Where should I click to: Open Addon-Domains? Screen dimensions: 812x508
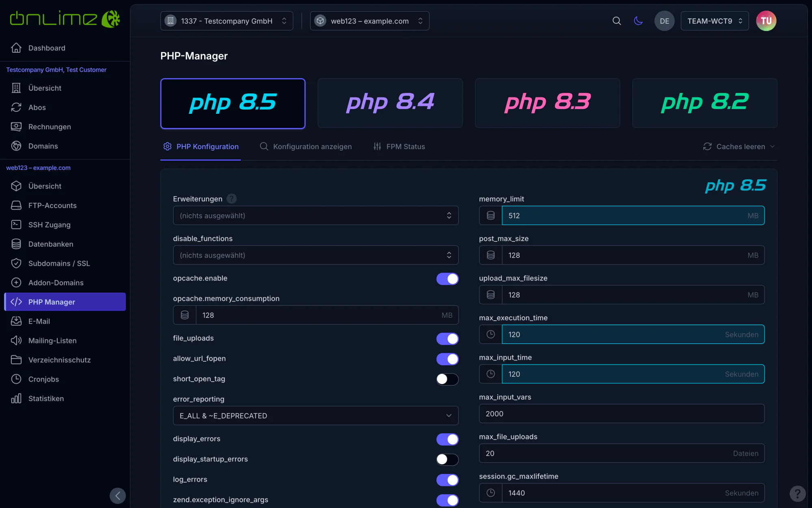[65, 282]
